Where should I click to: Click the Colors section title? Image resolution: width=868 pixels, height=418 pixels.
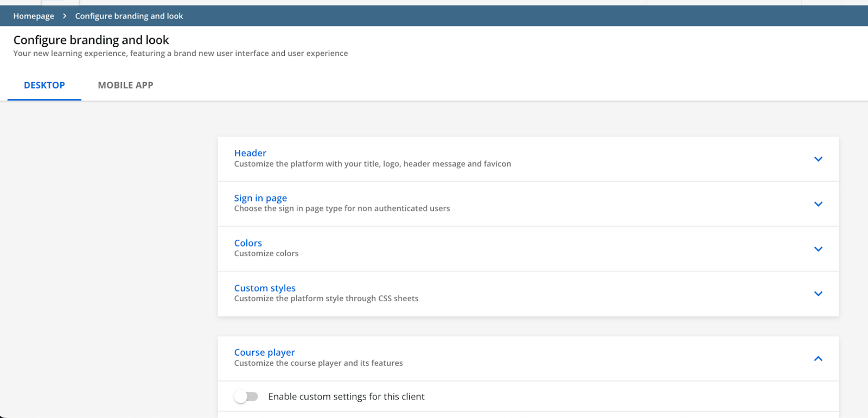pos(248,243)
